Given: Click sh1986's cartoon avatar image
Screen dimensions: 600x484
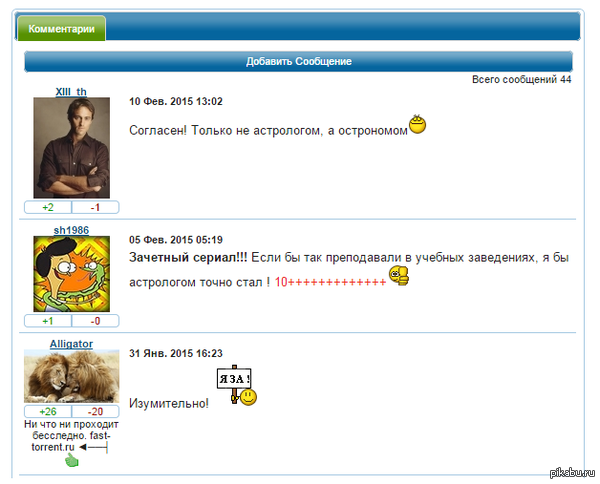Looking at the screenshot, I should pyautogui.click(x=72, y=274).
